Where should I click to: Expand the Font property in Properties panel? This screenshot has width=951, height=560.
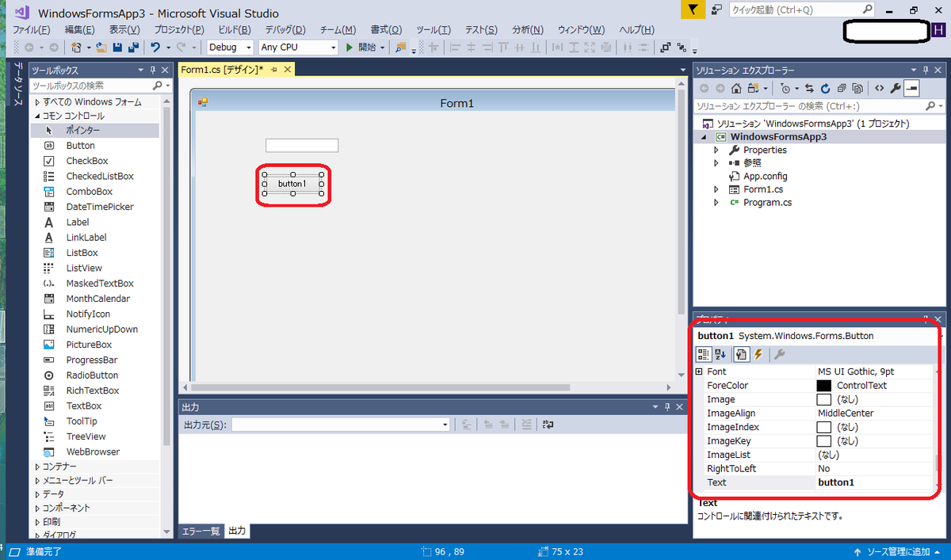(x=699, y=371)
